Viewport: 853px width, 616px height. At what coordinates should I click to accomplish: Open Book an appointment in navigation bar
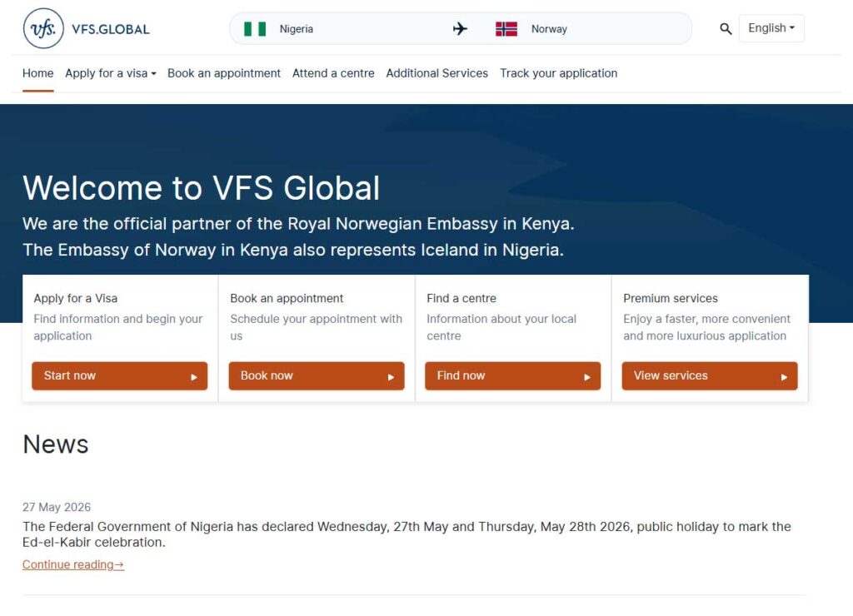pyautogui.click(x=224, y=73)
